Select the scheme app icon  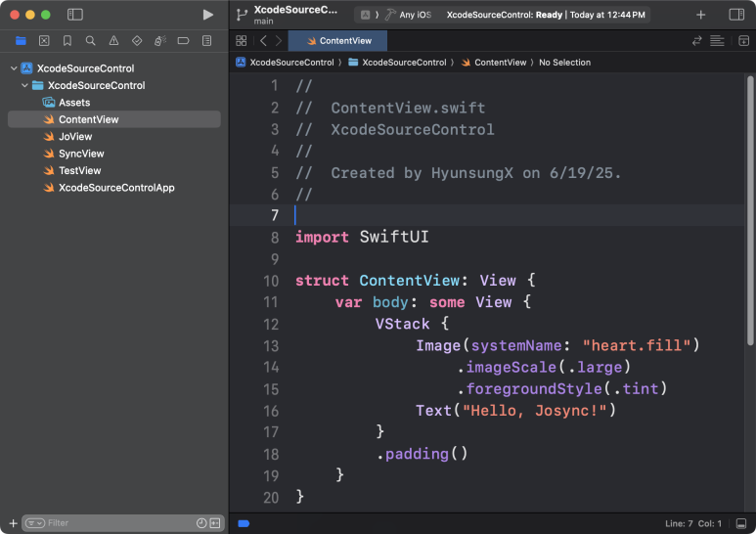click(366, 15)
